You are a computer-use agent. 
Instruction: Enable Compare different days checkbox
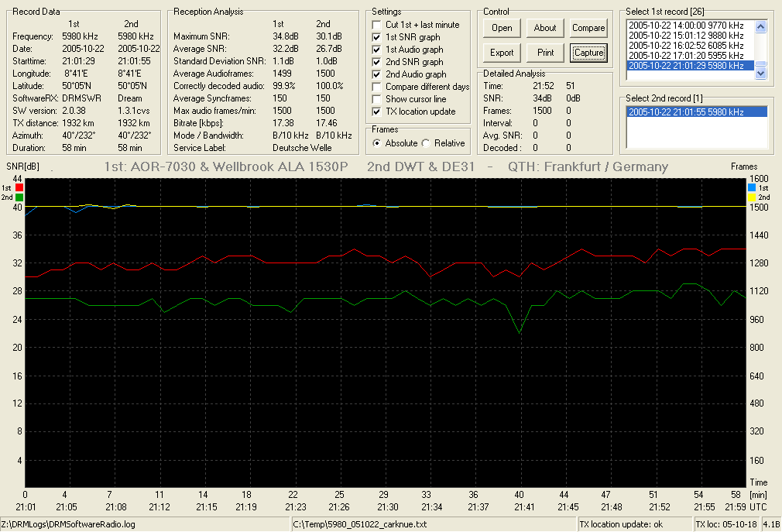[x=376, y=87]
